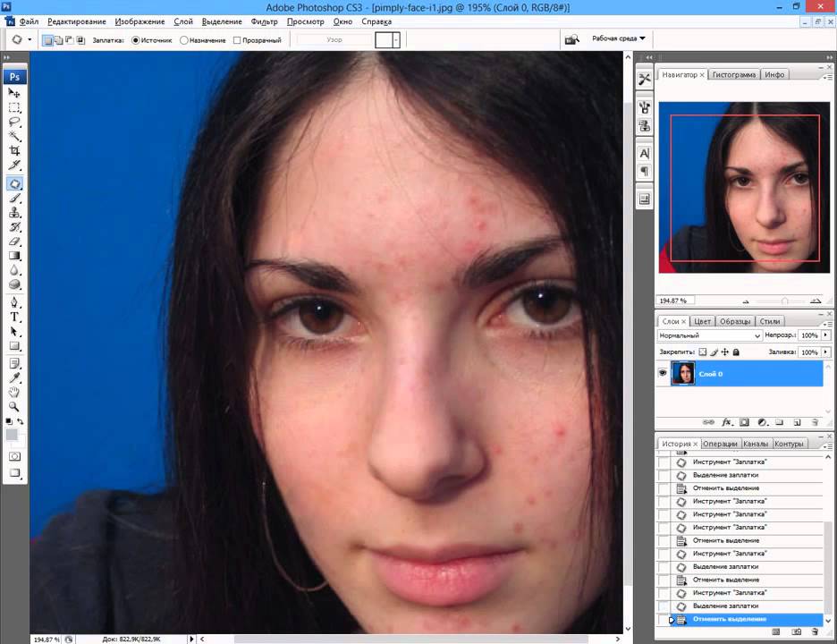Click the Go to Bridge icon
Image resolution: width=837 pixels, height=644 pixels.
tap(571, 39)
